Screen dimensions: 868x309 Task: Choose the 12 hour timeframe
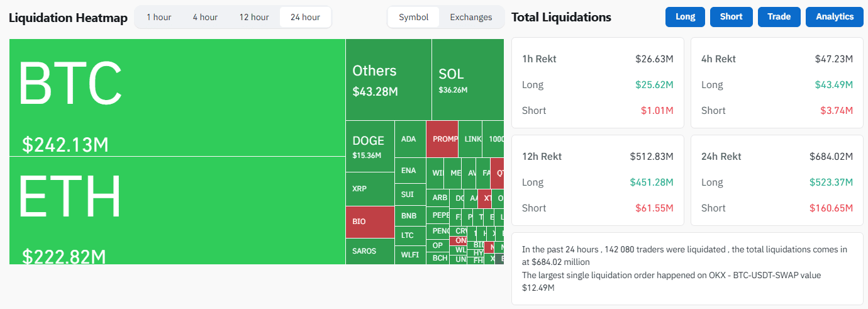[254, 17]
